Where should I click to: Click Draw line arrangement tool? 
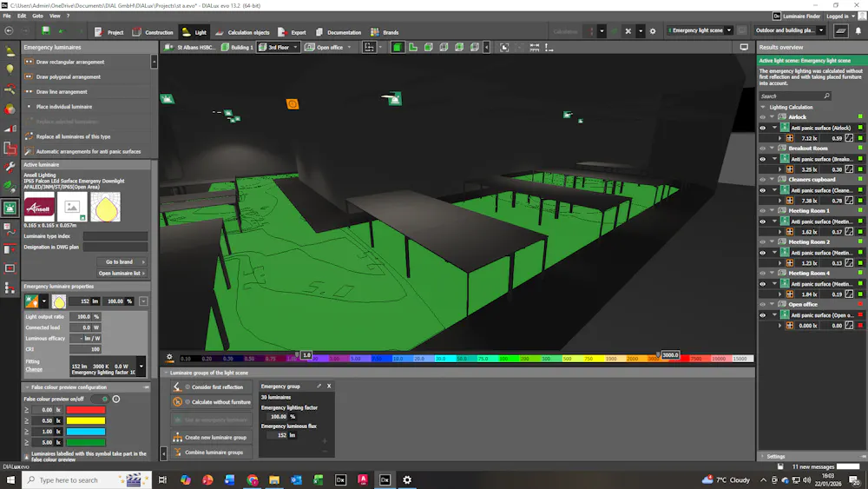click(87, 92)
